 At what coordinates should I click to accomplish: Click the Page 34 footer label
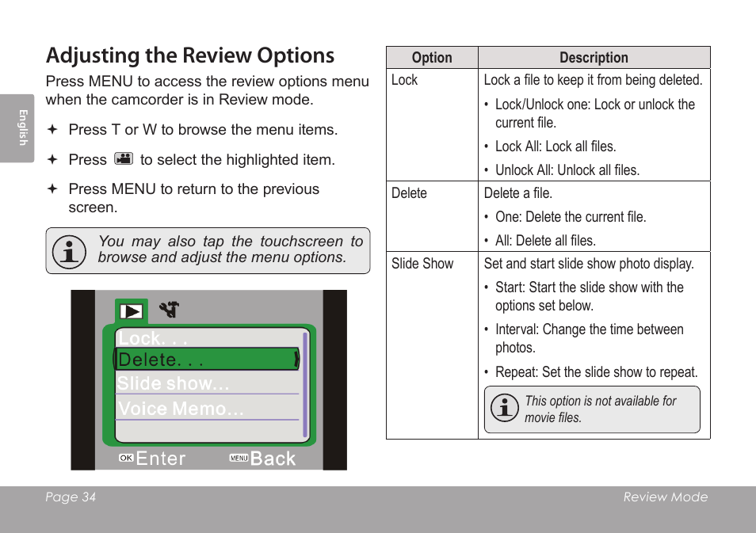pos(71,497)
